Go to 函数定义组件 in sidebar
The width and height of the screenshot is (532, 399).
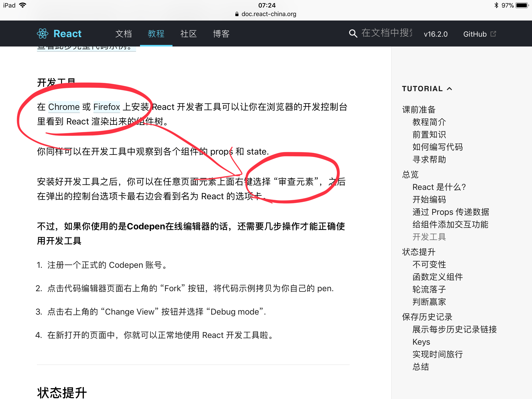click(438, 277)
